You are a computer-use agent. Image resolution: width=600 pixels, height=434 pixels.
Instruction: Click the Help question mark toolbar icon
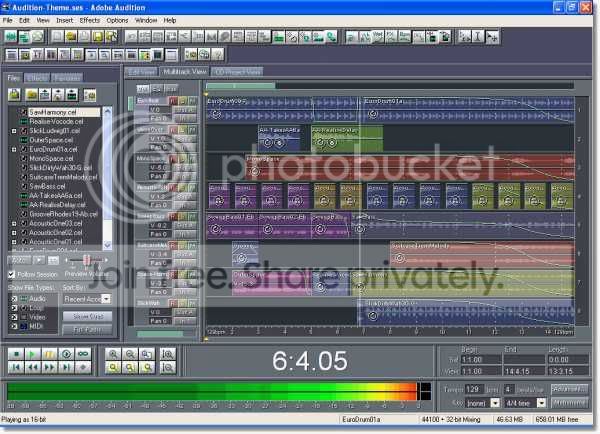click(x=218, y=55)
